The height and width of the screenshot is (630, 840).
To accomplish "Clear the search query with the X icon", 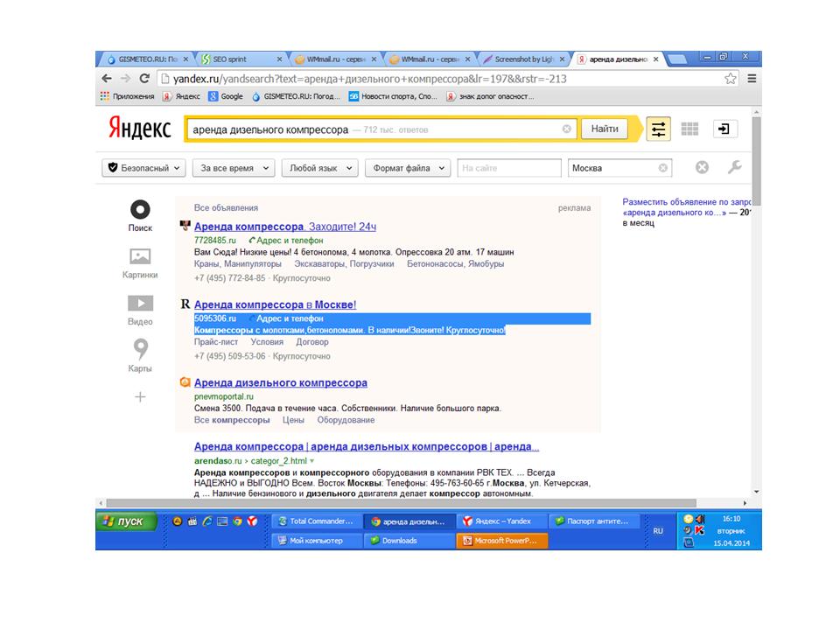I will (x=566, y=129).
